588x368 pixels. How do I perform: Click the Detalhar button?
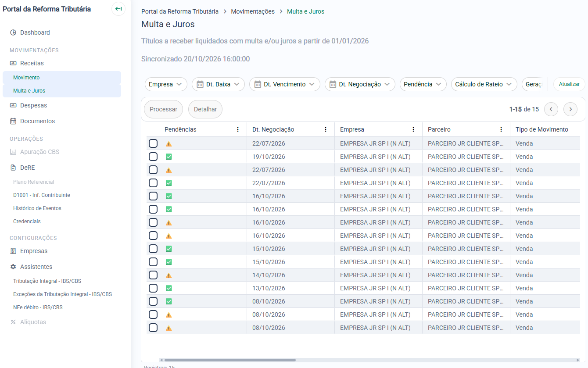coord(205,109)
